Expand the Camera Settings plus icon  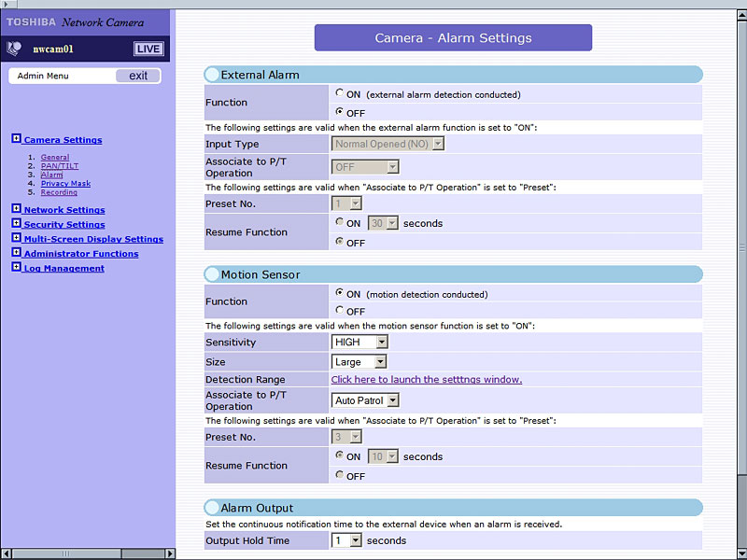pyautogui.click(x=17, y=139)
